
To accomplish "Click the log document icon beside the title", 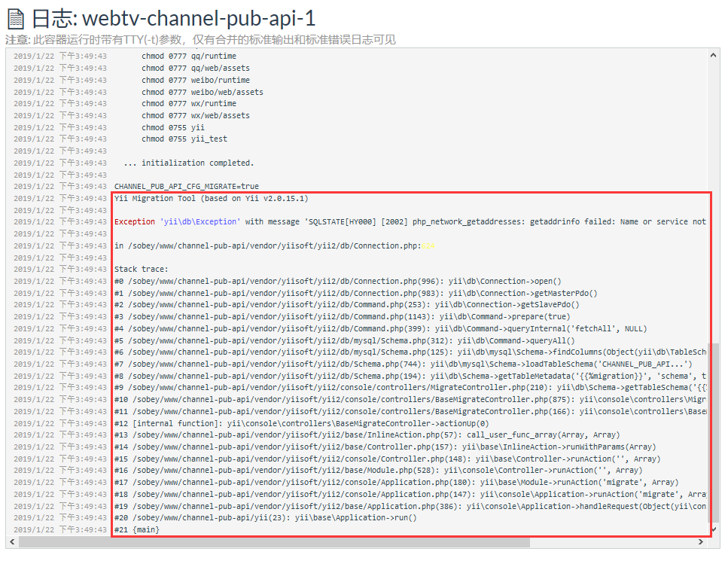I will tap(15, 19).
